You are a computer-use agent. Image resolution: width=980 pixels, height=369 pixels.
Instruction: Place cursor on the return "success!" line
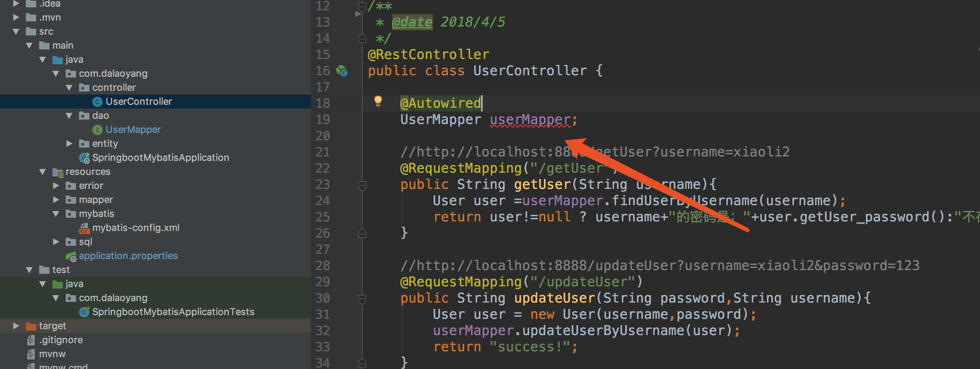pos(506,347)
